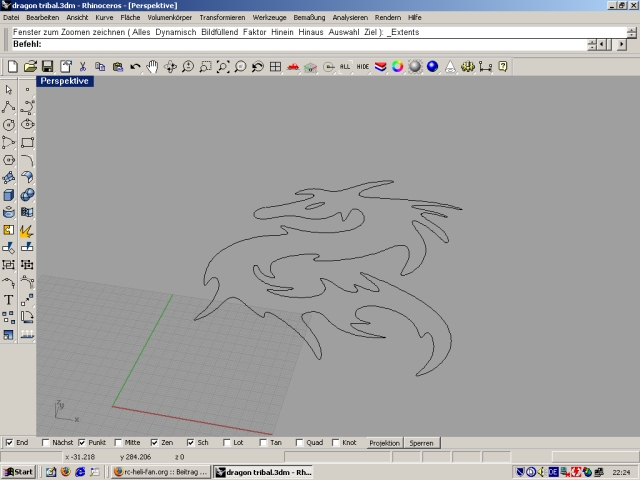Screen dimensions: 640x480
Task: Click the color wheel toolbar icon
Action: pyautogui.click(x=397, y=67)
